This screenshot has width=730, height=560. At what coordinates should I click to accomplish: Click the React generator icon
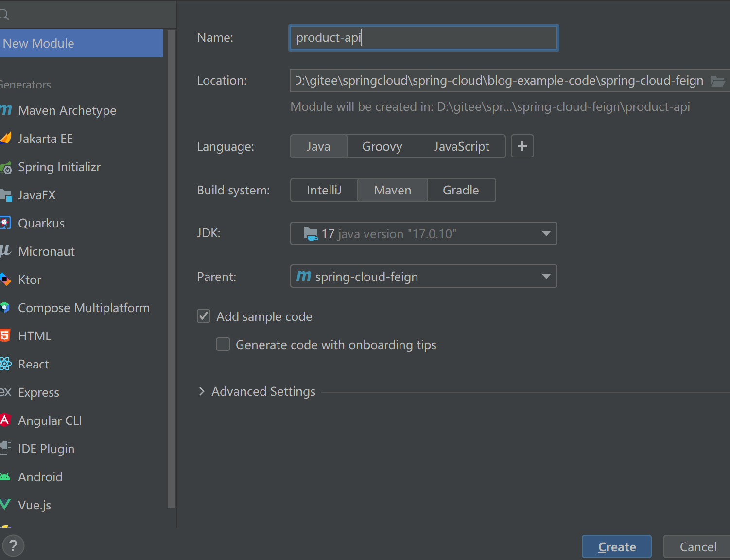6,364
